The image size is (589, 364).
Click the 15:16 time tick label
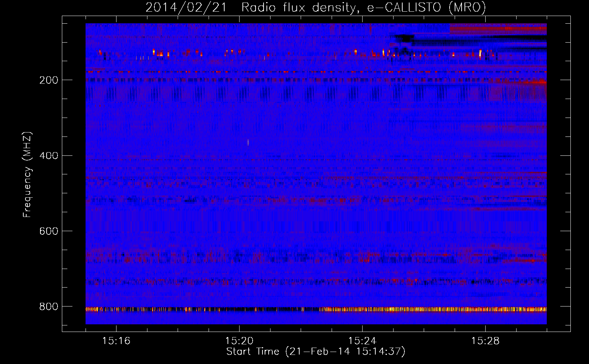click(116, 341)
